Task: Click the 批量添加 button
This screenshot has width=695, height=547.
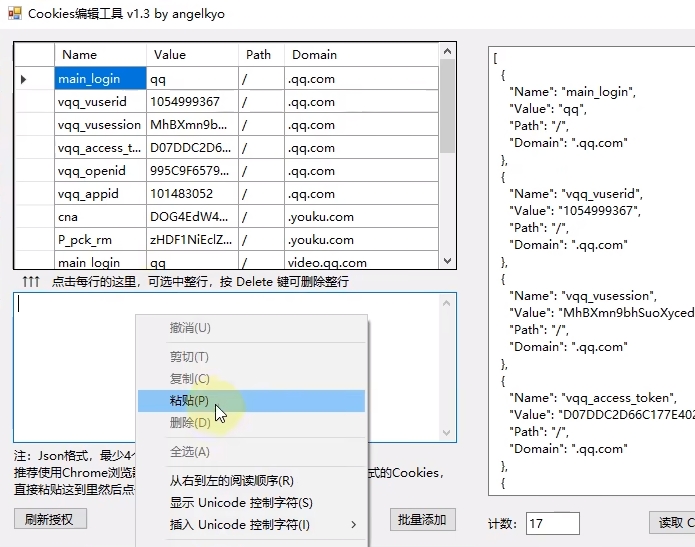Action: point(422,520)
